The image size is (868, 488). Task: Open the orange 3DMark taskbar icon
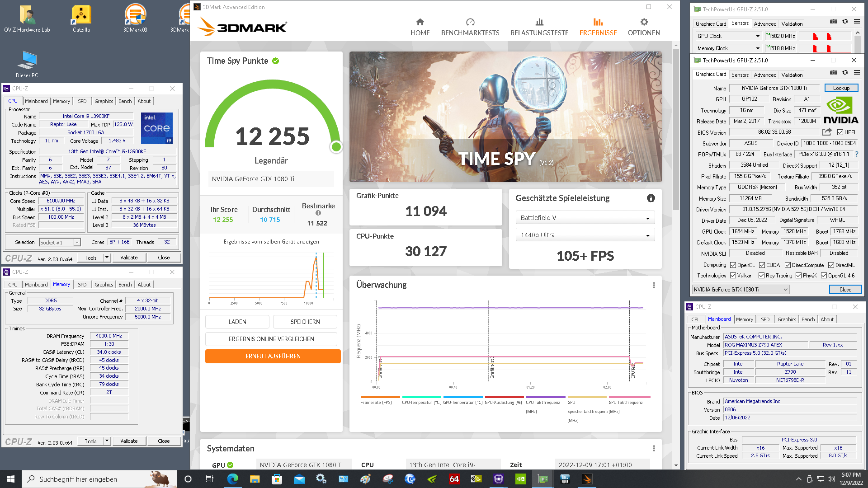coord(587,479)
